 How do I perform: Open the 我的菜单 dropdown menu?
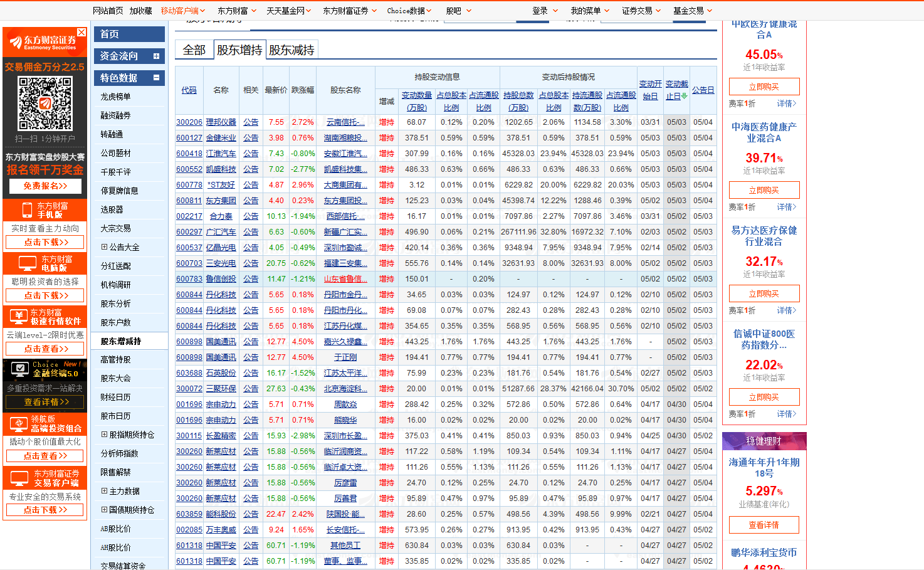[589, 11]
